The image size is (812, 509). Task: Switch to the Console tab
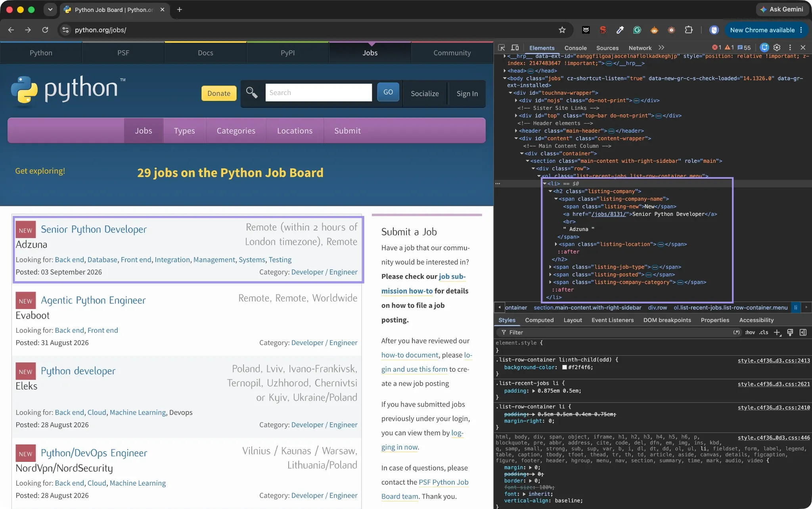575,48
